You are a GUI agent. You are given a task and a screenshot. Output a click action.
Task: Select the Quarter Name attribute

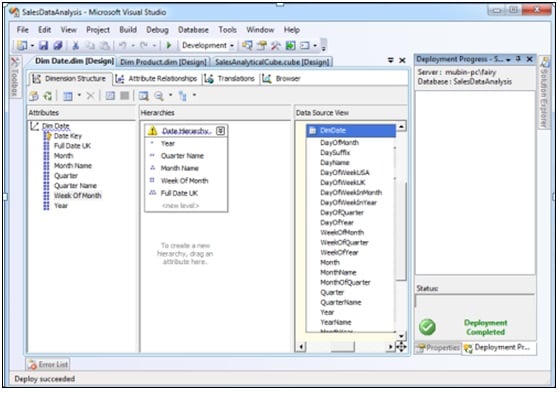click(75, 185)
